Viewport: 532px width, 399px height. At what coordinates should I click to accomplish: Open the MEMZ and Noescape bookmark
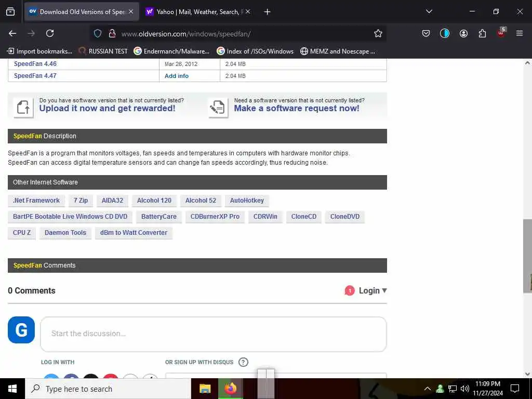tap(338, 51)
